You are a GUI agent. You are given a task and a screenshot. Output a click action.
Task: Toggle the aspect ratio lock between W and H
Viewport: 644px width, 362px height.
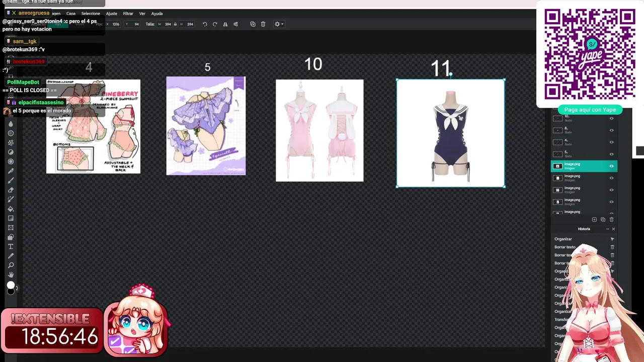tap(175, 24)
